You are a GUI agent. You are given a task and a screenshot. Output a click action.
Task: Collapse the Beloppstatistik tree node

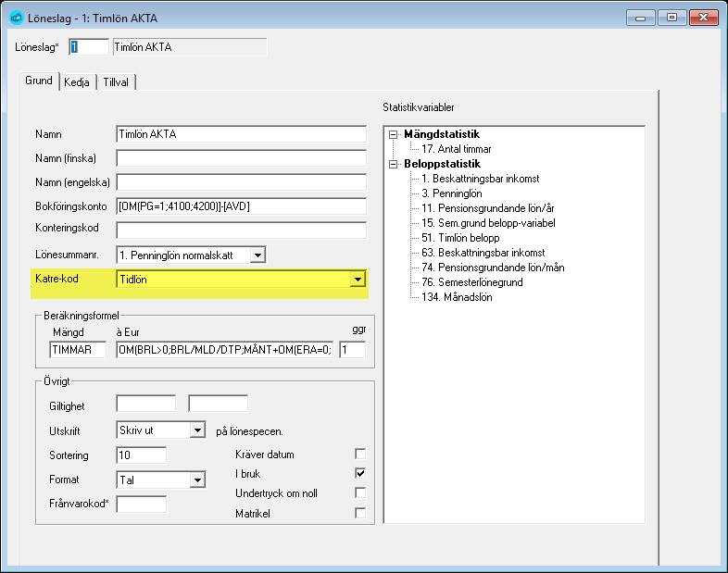pyautogui.click(x=394, y=164)
